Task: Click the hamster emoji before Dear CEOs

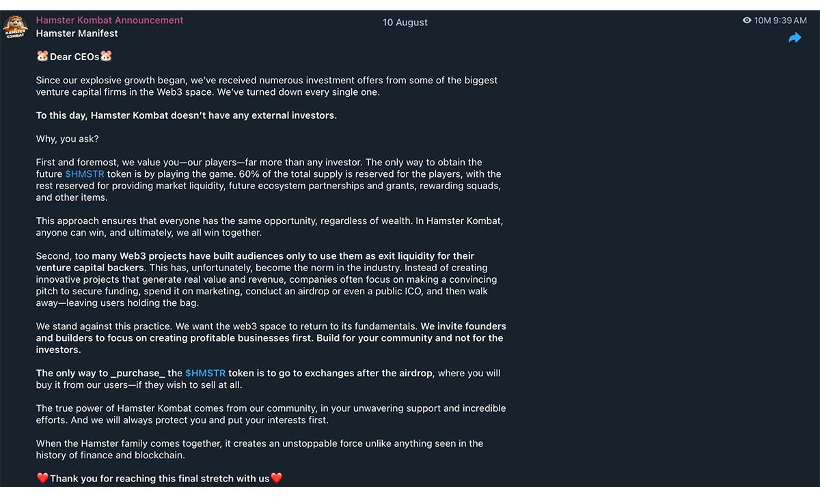Action: [42, 56]
